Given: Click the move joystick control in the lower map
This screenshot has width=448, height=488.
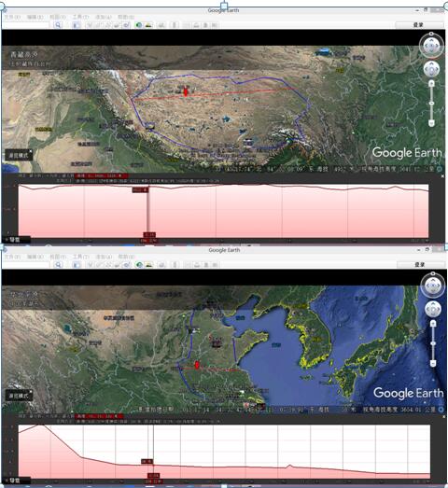Looking at the screenshot, I should (x=433, y=309).
